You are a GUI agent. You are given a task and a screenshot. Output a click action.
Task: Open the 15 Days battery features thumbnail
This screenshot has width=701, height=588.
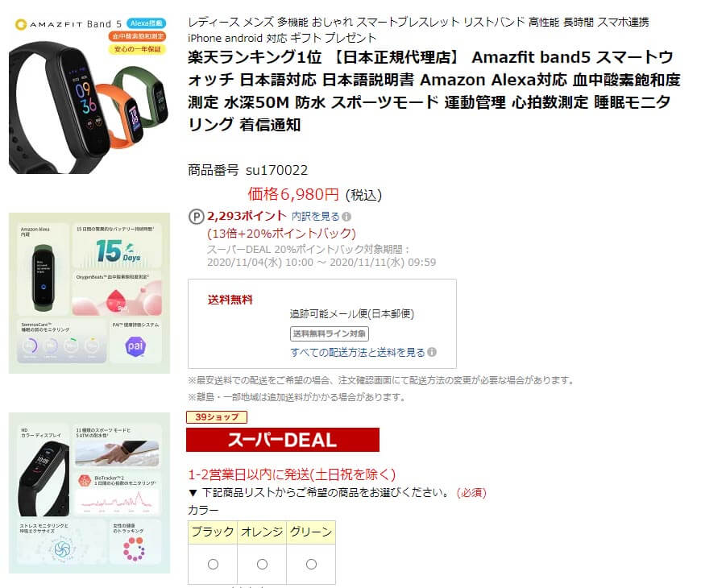[x=89, y=293]
